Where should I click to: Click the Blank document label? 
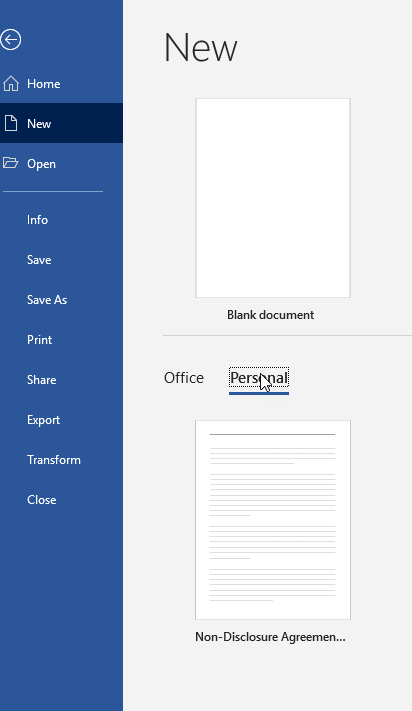[271, 315]
